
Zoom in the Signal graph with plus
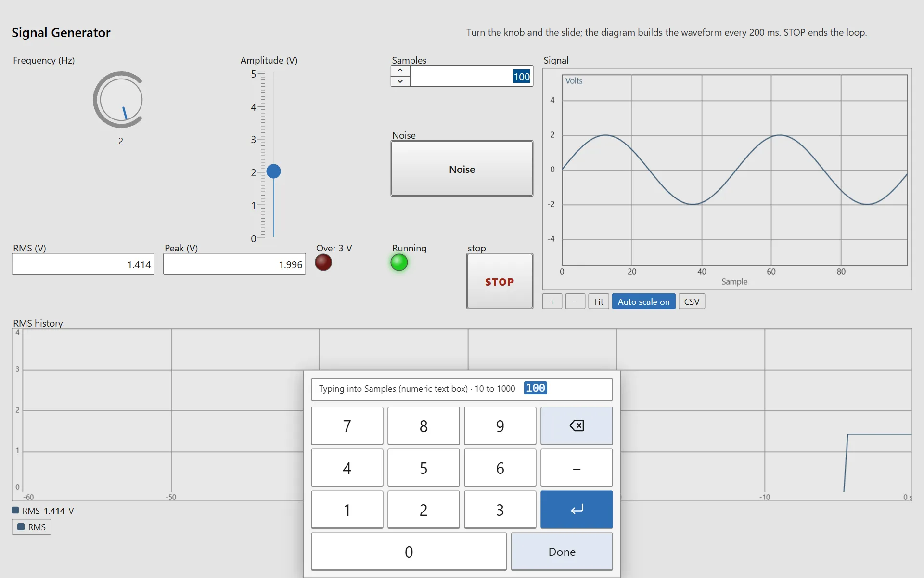[x=552, y=302]
